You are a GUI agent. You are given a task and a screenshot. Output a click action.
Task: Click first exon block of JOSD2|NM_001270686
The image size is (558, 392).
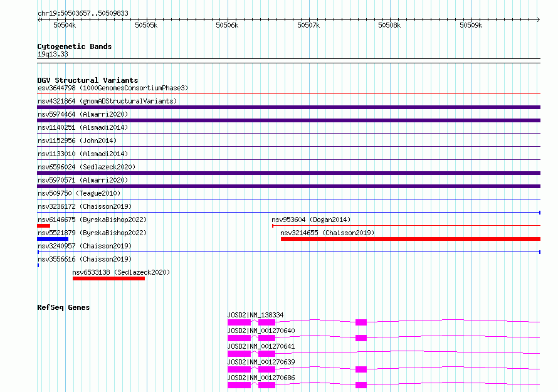(x=239, y=385)
